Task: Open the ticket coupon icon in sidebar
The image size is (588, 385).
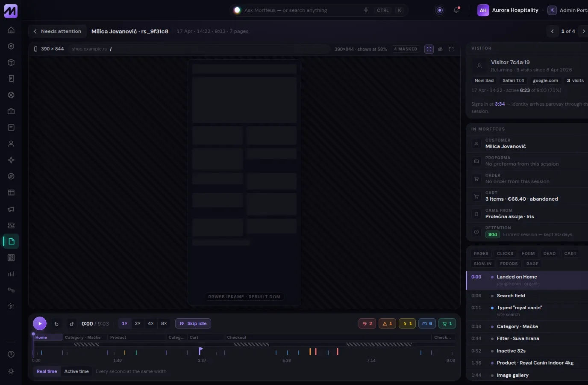Action: tap(11, 225)
